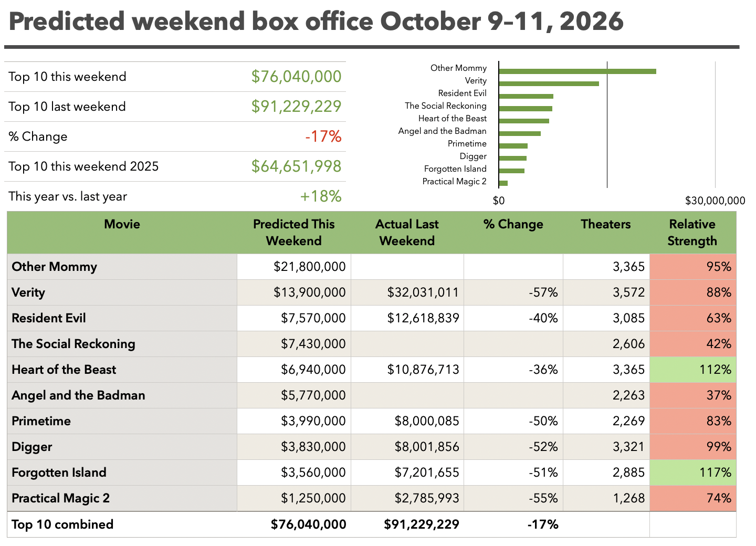Image resolution: width=756 pixels, height=546 pixels.
Task: Select Digger's 99% relative strength cell
Action: 693,447
